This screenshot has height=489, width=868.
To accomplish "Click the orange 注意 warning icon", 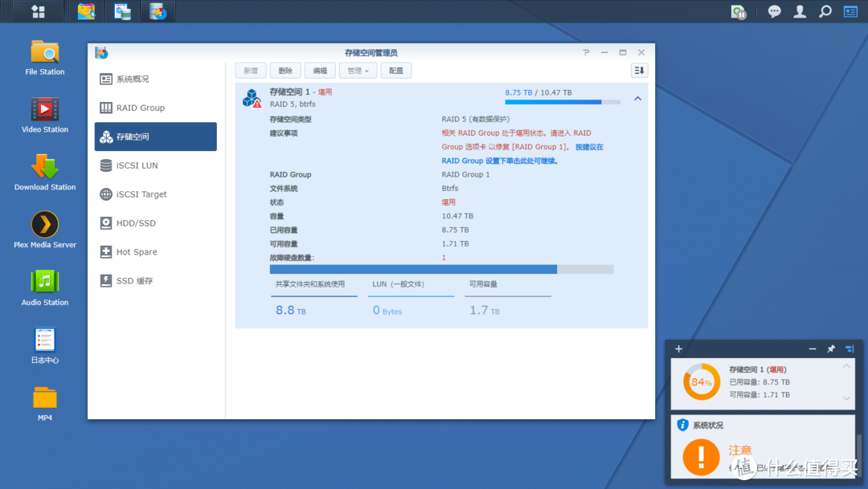I will [701, 457].
